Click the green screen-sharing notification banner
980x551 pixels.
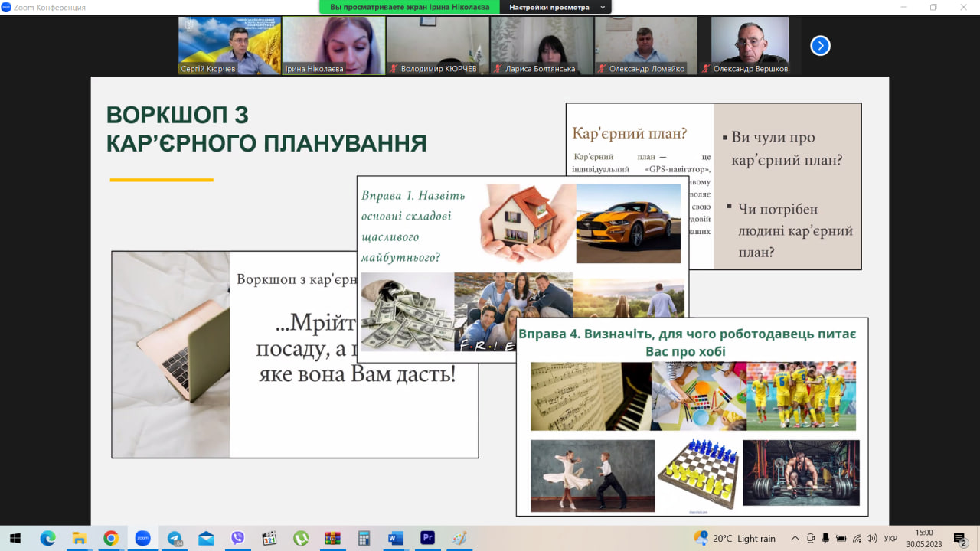coord(409,7)
